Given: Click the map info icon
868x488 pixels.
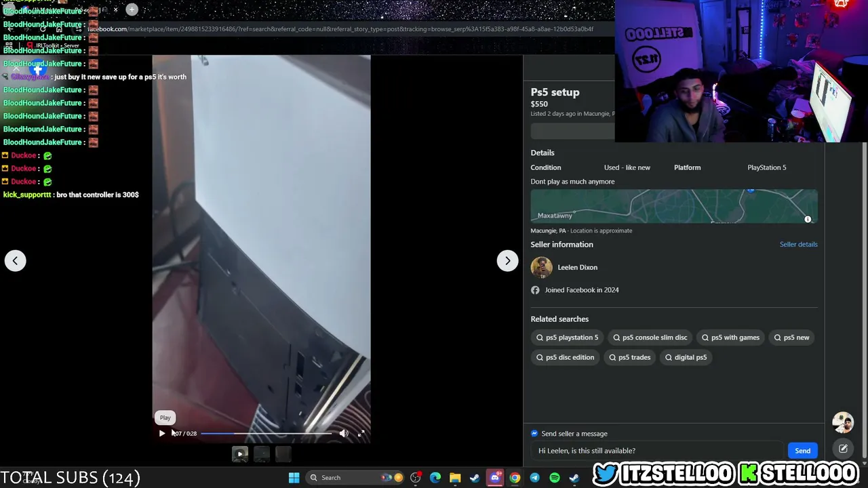Looking at the screenshot, I should (808, 220).
